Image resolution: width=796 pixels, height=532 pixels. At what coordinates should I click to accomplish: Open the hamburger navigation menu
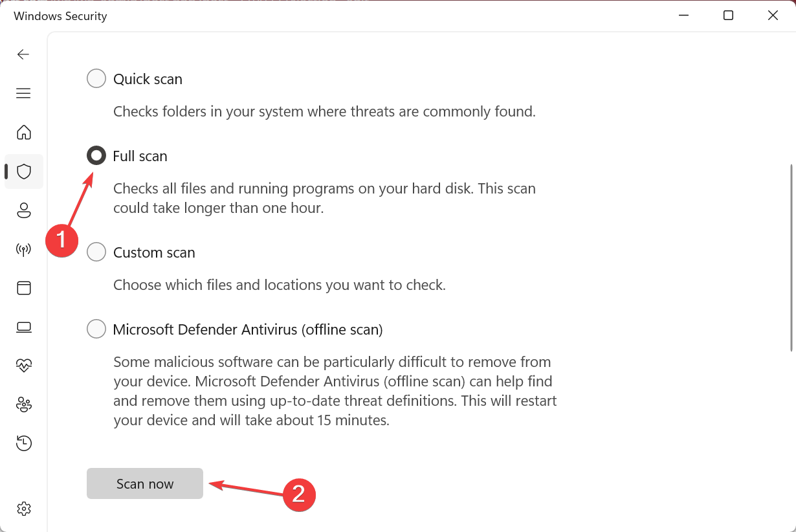coord(23,93)
